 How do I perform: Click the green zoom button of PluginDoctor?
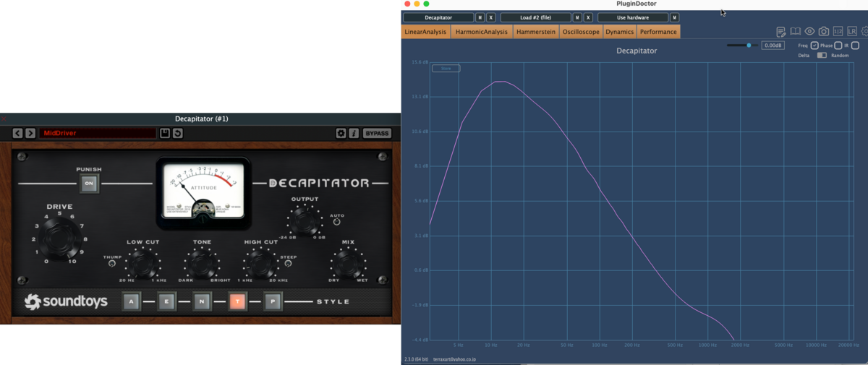click(x=426, y=4)
